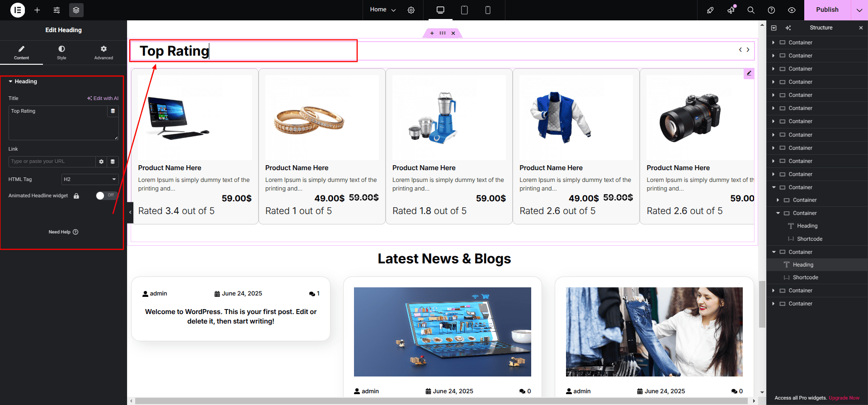Click the Top Rating heading text
The height and width of the screenshot is (405, 868).
[175, 51]
